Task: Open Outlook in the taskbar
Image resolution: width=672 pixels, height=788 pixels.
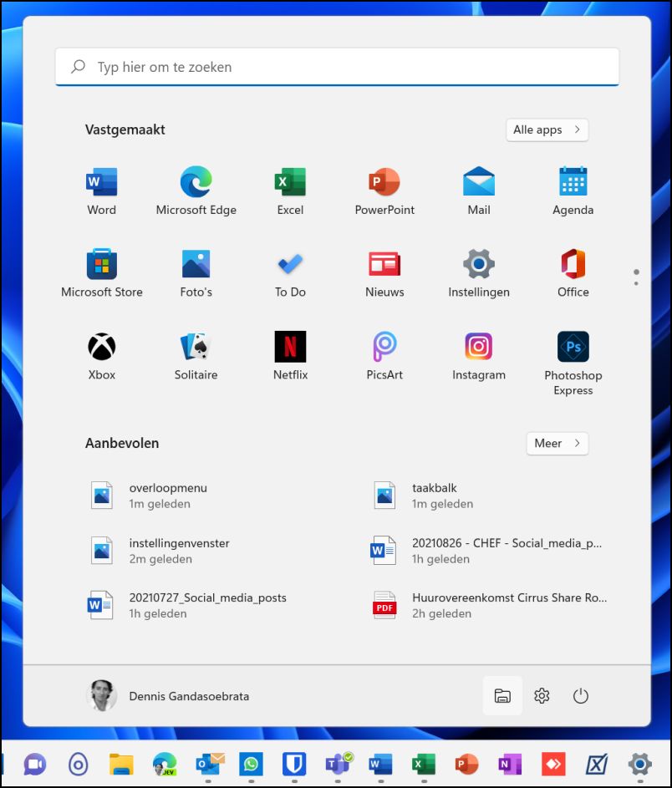Action: 208,765
